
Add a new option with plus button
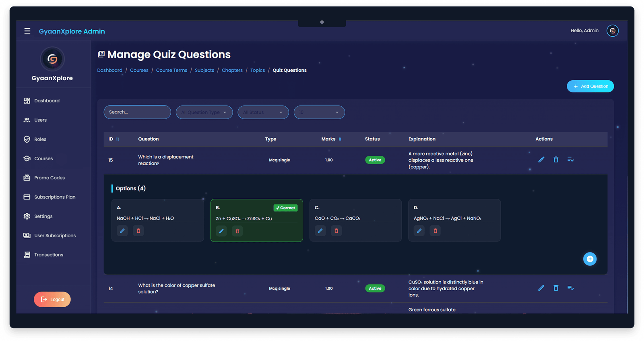click(590, 259)
